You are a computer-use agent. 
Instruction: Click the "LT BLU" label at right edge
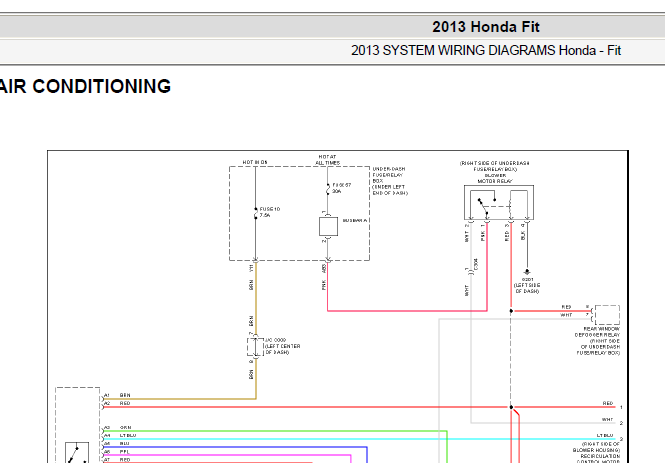point(605,435)
